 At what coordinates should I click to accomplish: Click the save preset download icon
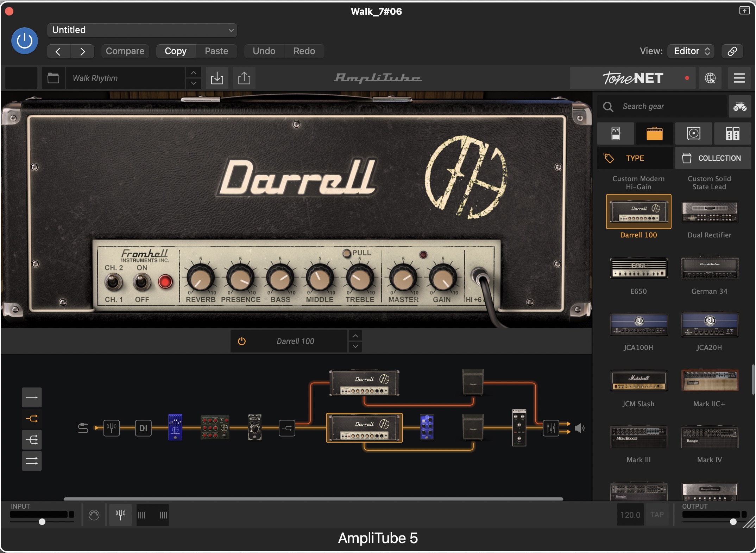click(x=217, y=78)
